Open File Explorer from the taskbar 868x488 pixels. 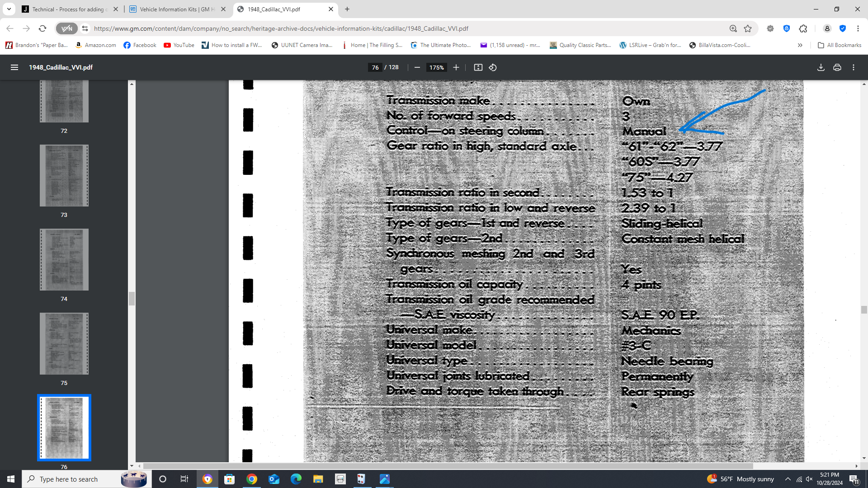point(318,479)
